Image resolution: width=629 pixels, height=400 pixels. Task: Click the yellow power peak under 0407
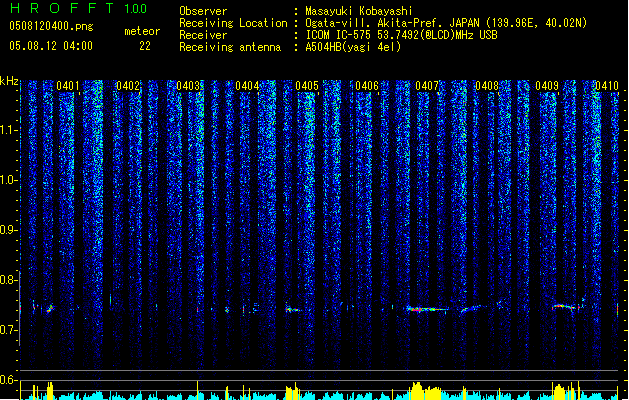pyautogui.click(x=425, y=391)
